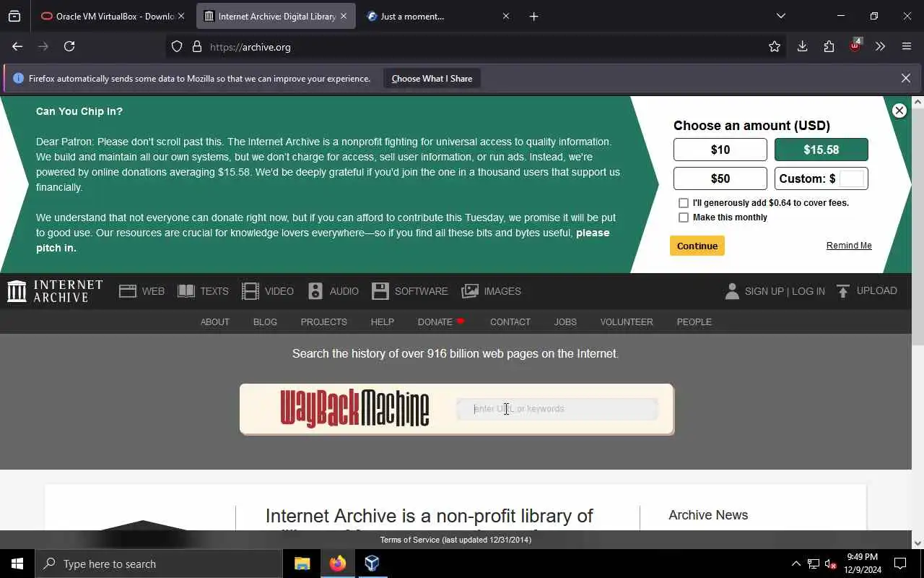Screen dimensions: 924x578
Task: Click the site padlock icon
Action: click(197, 47)
